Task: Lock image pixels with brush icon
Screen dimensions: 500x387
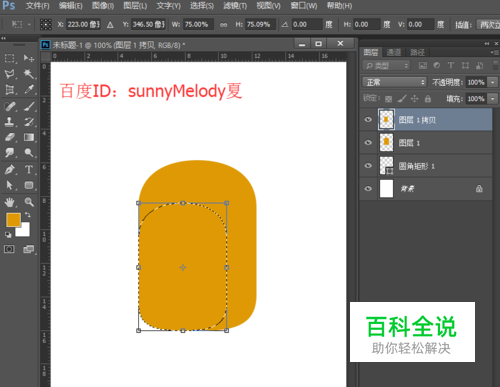Action: point(402,99)
